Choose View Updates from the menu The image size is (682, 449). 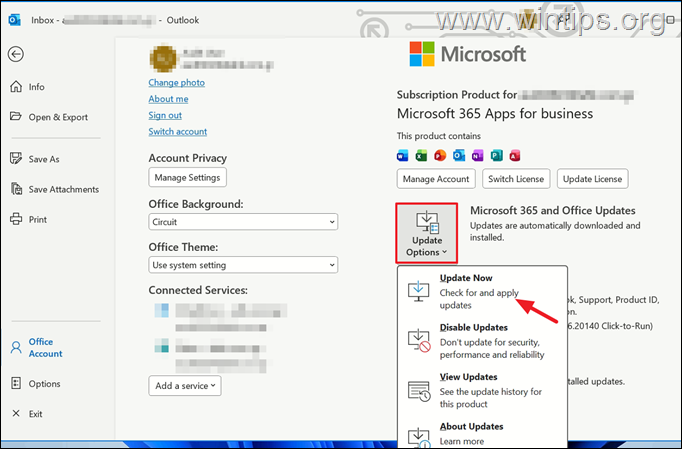click(482, 390)
